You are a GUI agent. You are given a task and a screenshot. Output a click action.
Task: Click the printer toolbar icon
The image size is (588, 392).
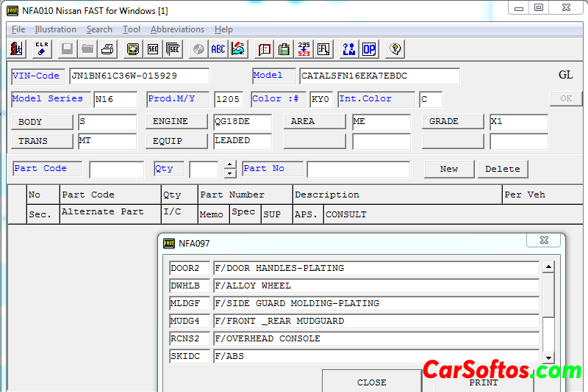click(107, 49)
